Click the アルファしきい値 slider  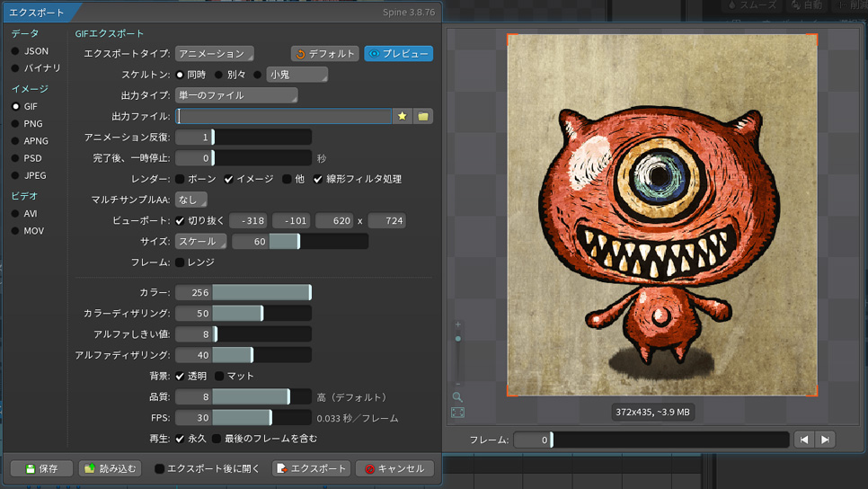(244, 333)
